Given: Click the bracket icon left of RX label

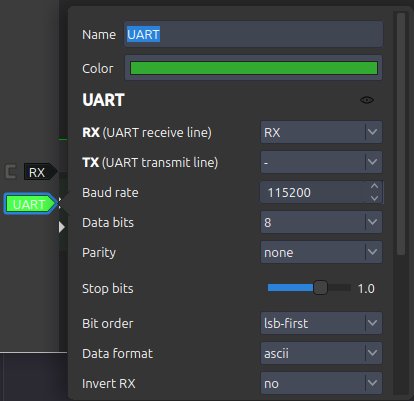Looking at the screenshot, I should click(10, 172).
